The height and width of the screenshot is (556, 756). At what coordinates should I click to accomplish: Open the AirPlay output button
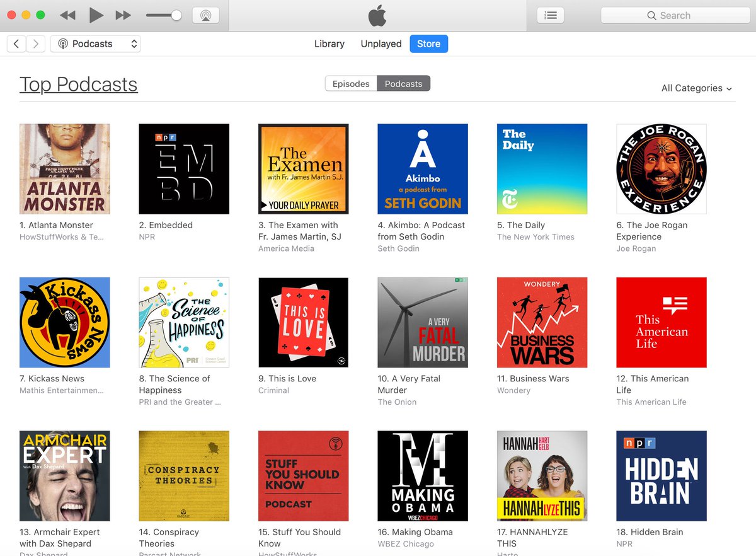pos(205,15)
